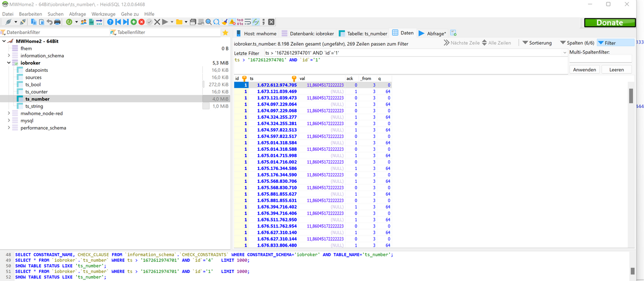Select the ts_bool table

click(33, 85)
